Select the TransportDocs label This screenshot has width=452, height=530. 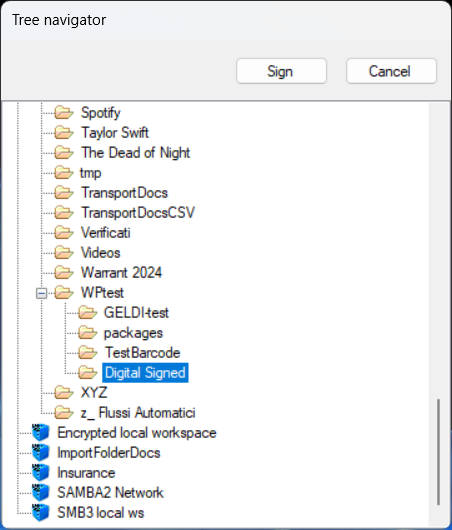coord(124,193)
